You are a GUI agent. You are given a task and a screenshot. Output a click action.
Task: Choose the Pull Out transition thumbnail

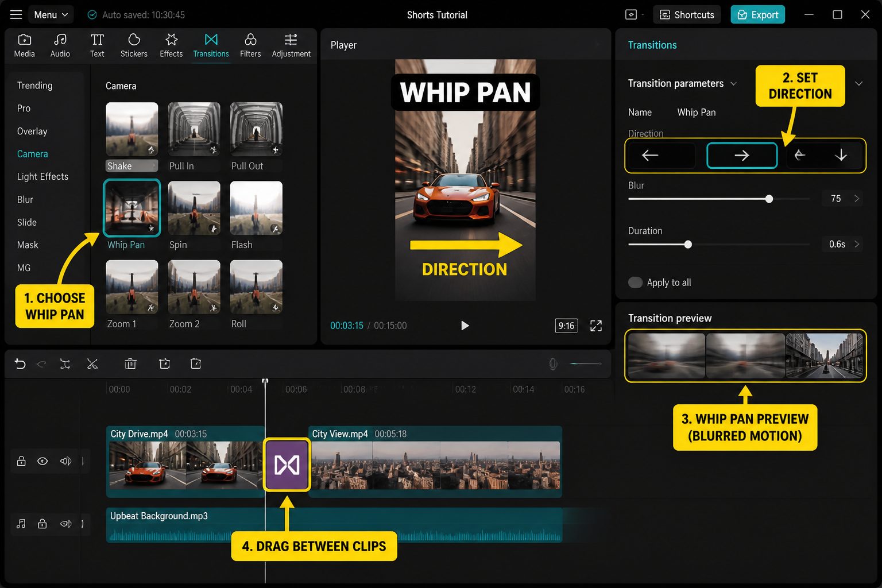(x=256, y=129)
